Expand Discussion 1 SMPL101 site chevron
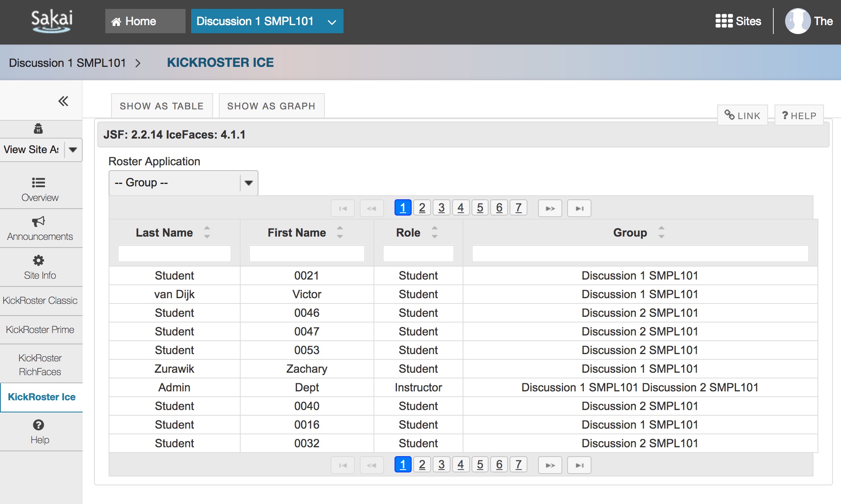Screen dimensions: 841x504 332,22
